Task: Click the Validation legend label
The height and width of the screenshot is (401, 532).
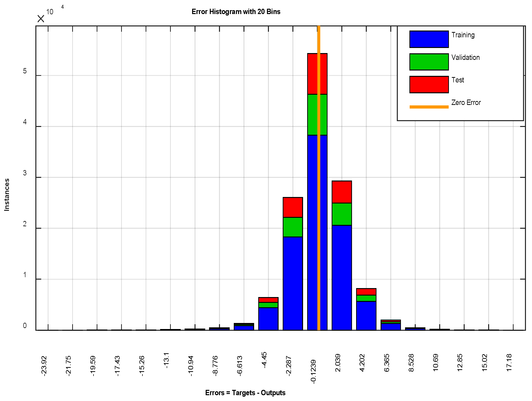Action: pyautogui.click(x=465, y=57)
